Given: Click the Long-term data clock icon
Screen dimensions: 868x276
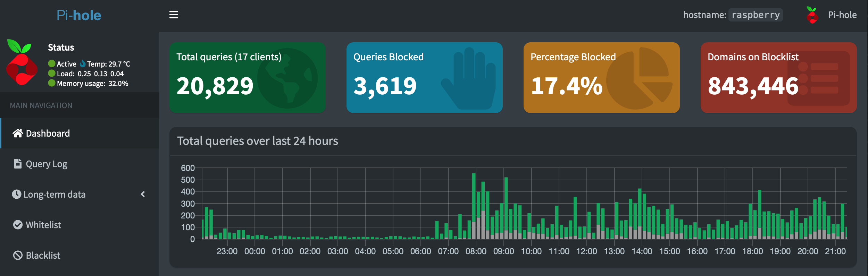Looking at the screenshot, I should [x=16, y=194].
